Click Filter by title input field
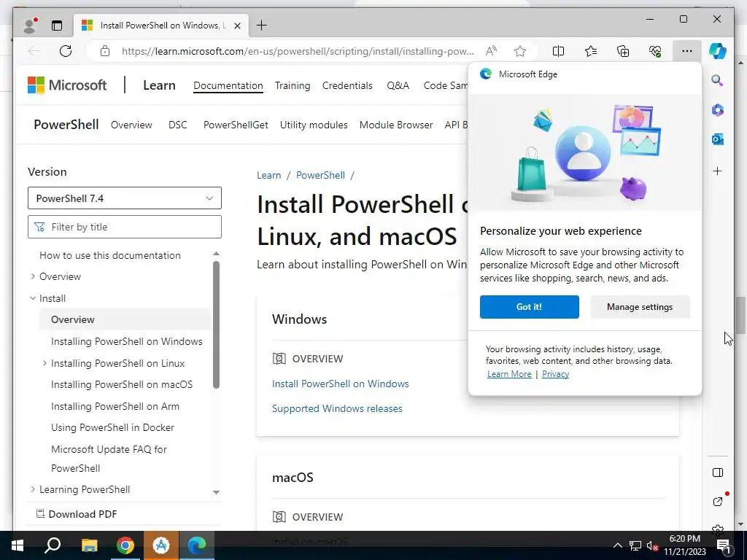747x560 pixels. [x=125, y=227]
